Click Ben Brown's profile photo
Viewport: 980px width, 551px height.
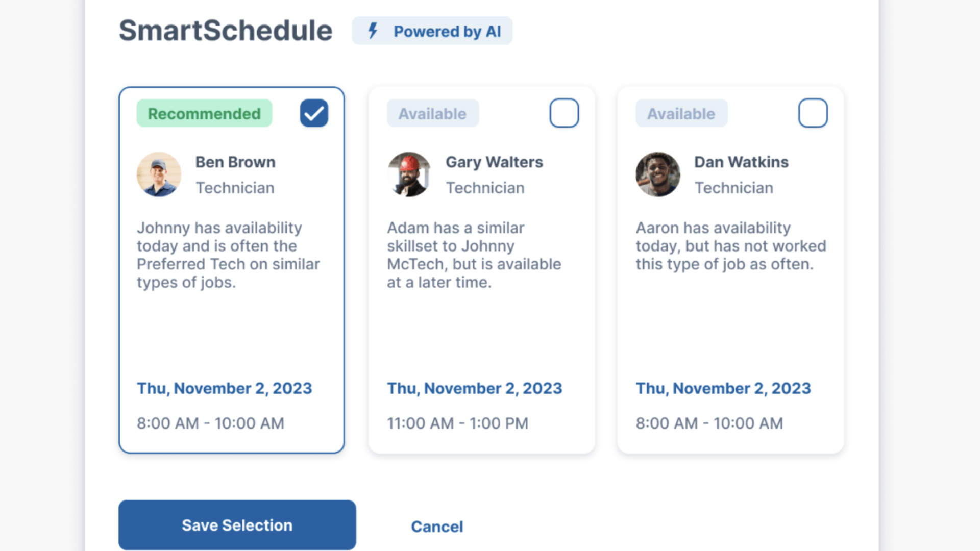click(159, 174)
